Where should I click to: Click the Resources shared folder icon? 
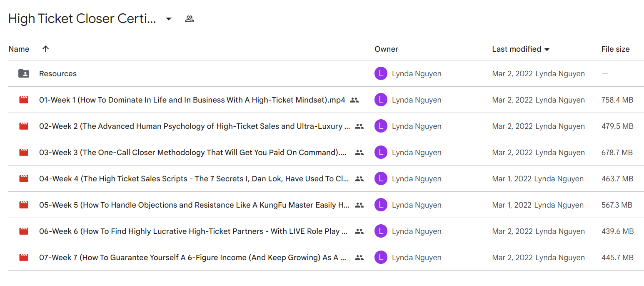(24, 74)
